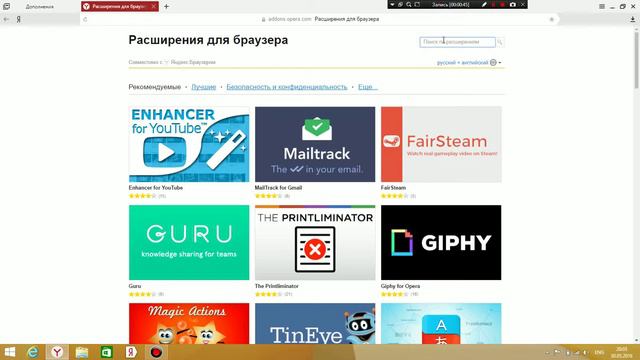Screen dimensions: 640x360
Task: Click the 'Яндекс.Браузером' compatibility text
Action: tap(193, 62)
